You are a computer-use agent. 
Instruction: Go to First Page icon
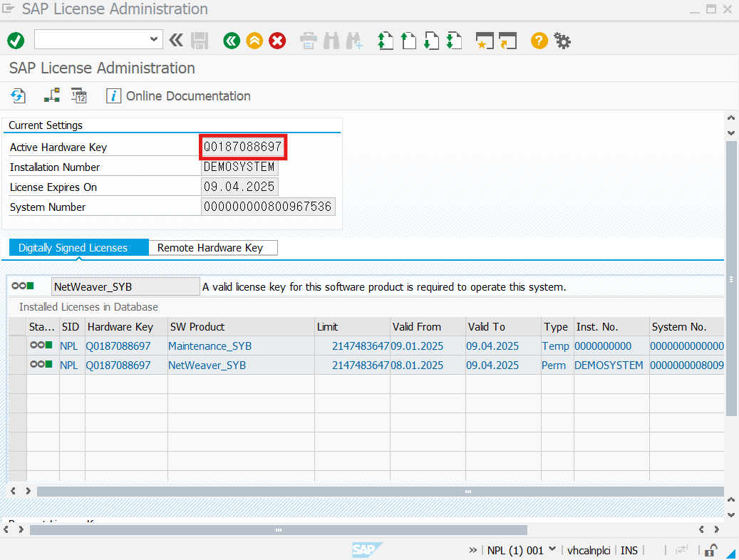click(x=385, y=41)
